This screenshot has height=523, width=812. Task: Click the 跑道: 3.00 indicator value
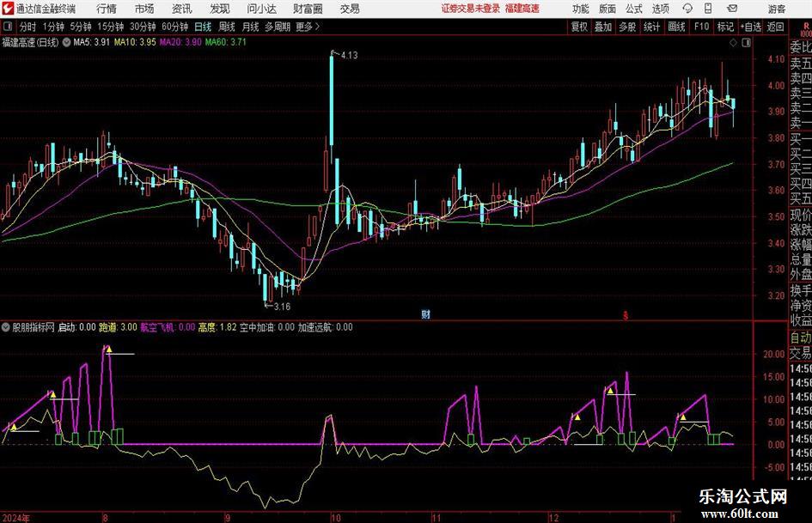coord(118,327)
